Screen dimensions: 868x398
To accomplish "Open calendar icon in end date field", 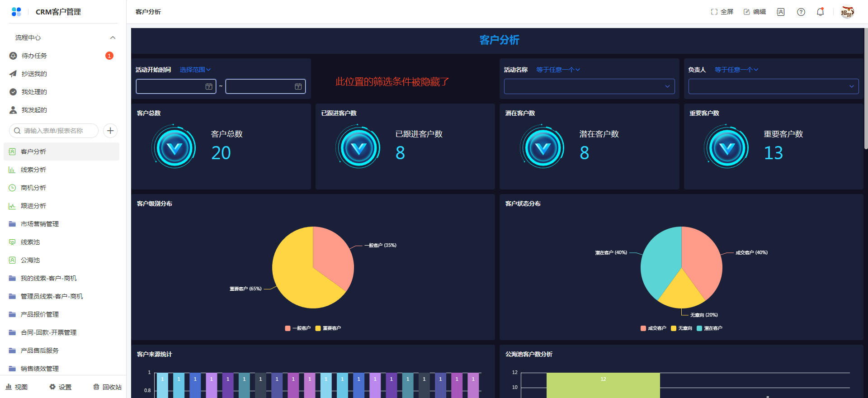I will pyautogui.click(x=298, y=86).
